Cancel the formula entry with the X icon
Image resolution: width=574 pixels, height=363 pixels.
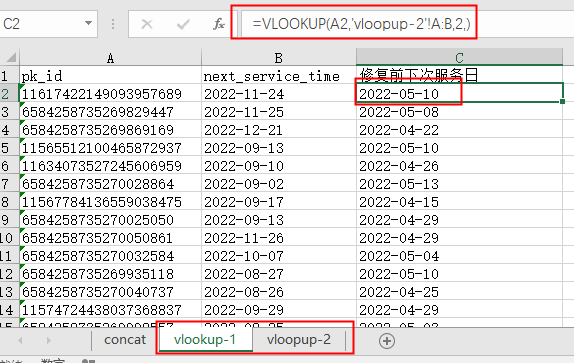[147, 24]
